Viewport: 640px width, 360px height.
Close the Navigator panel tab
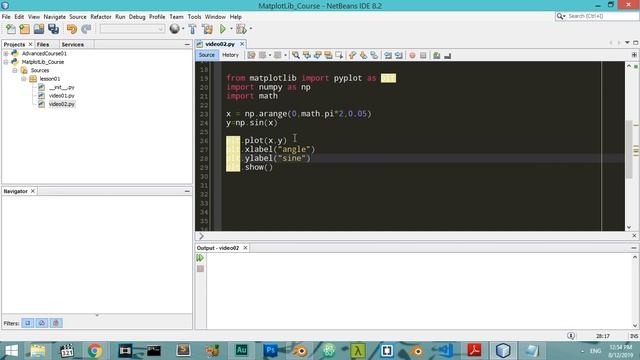tap(33, 191)
